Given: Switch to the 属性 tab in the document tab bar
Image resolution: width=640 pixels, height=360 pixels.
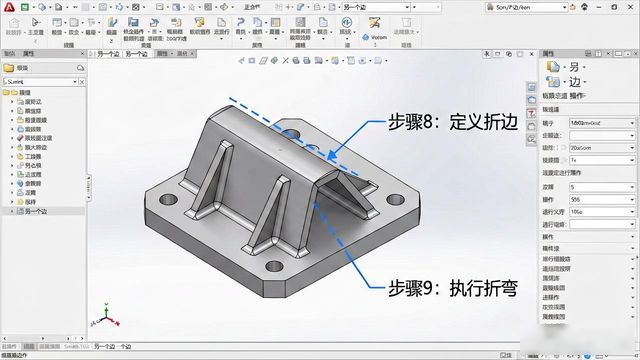Looking at the screenshot, I should point(162,53).
